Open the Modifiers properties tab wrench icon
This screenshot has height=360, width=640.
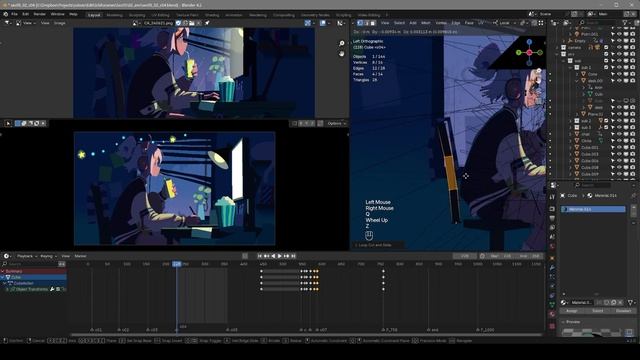click(x=552, y=268)
